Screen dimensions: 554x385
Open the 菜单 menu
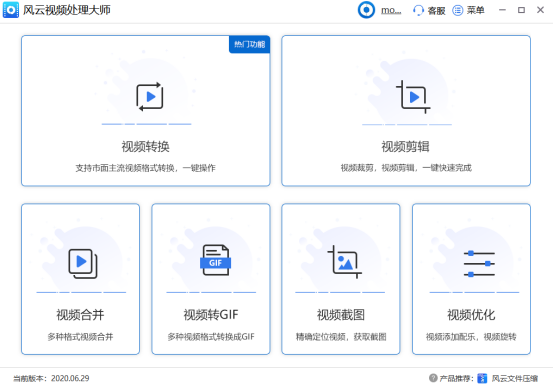coord(476,10)
